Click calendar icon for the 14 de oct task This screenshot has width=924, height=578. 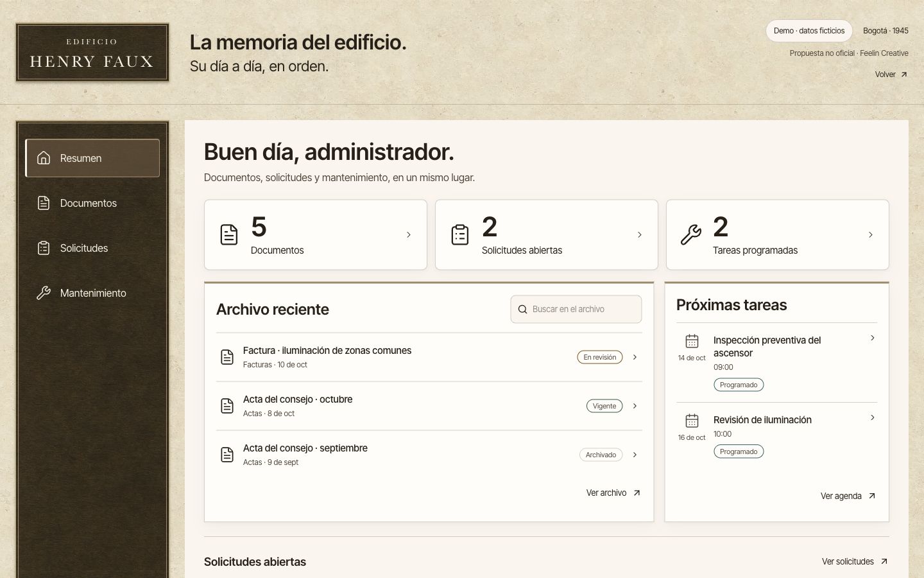692,341
